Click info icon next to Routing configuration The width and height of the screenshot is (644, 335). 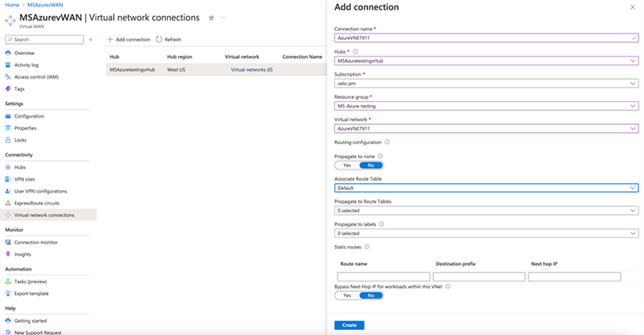(x=387, y=142)
